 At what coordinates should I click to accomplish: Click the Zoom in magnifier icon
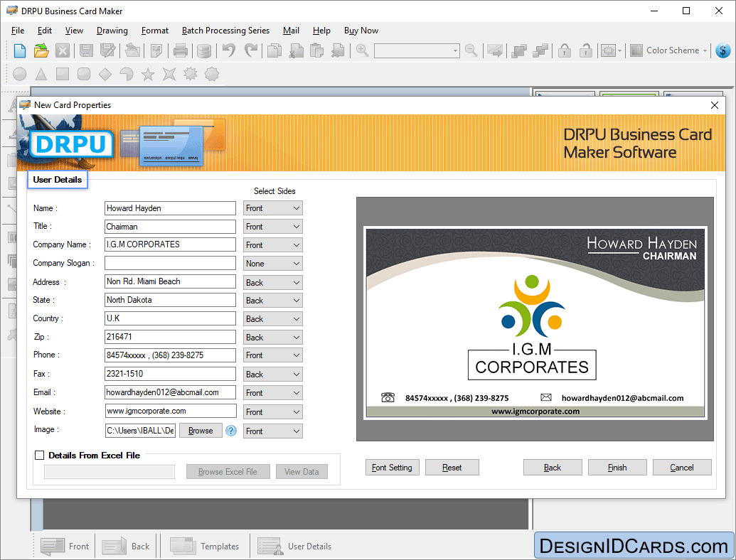362,50
